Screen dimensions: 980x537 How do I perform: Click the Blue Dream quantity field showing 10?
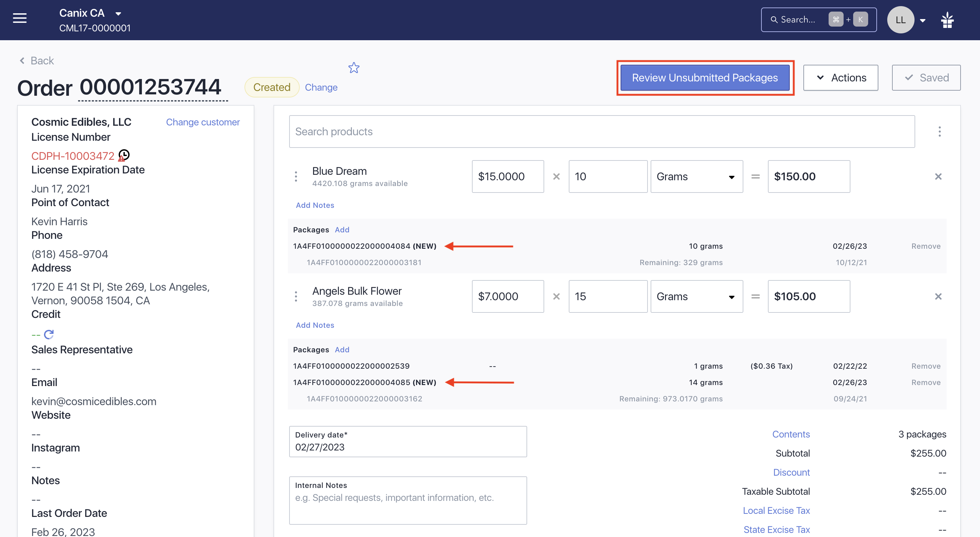coord(608,177)
